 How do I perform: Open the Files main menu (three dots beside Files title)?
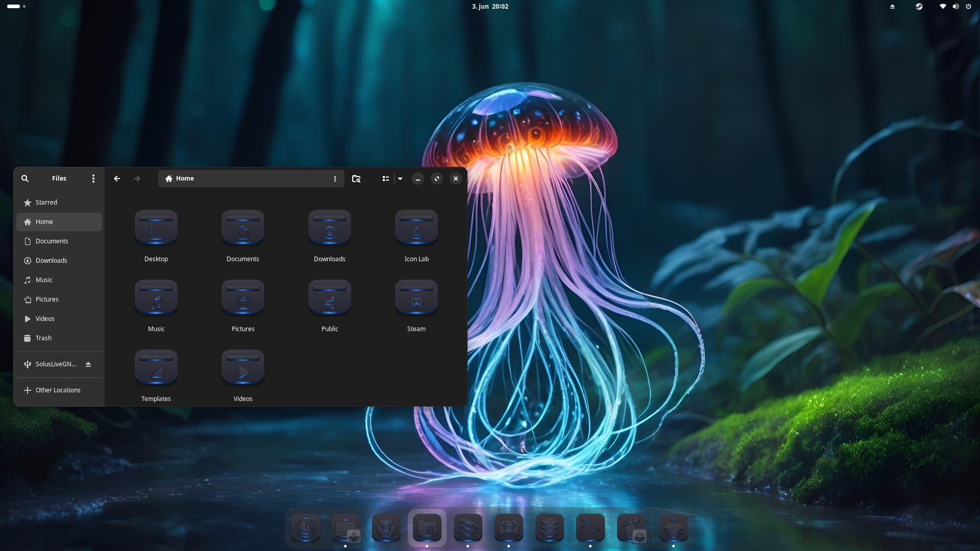(x=93, y=179)
